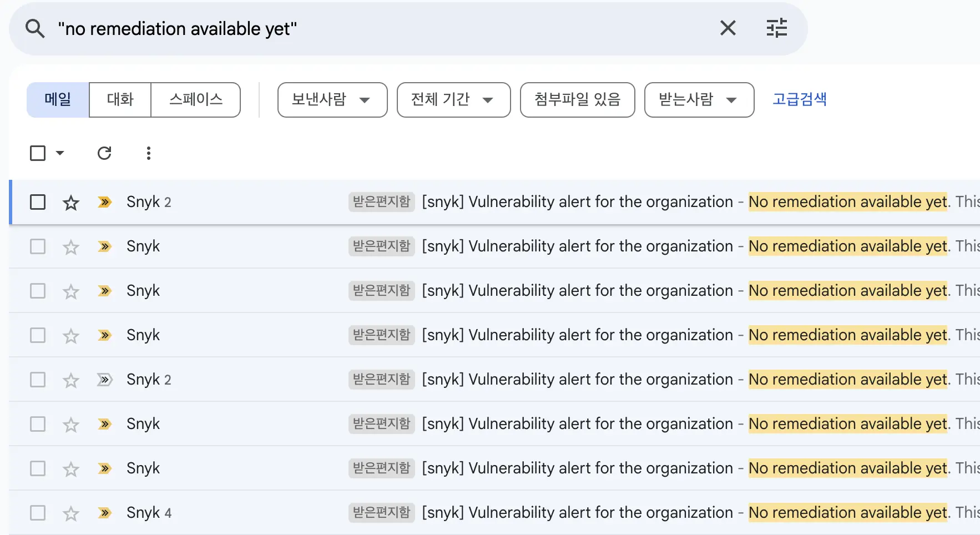Open search options sliders icon
This screenshot has width=980, height=535.
[776, 28]
